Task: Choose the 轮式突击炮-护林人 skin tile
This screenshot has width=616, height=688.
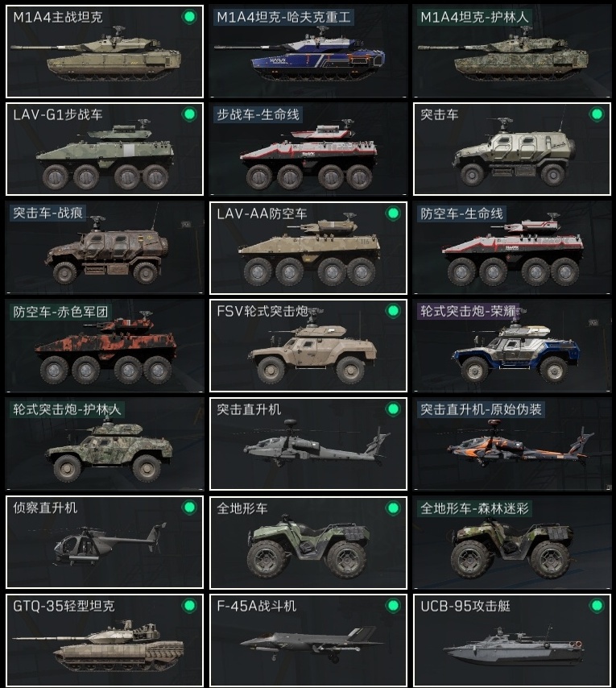Action: tap(105, 444)
